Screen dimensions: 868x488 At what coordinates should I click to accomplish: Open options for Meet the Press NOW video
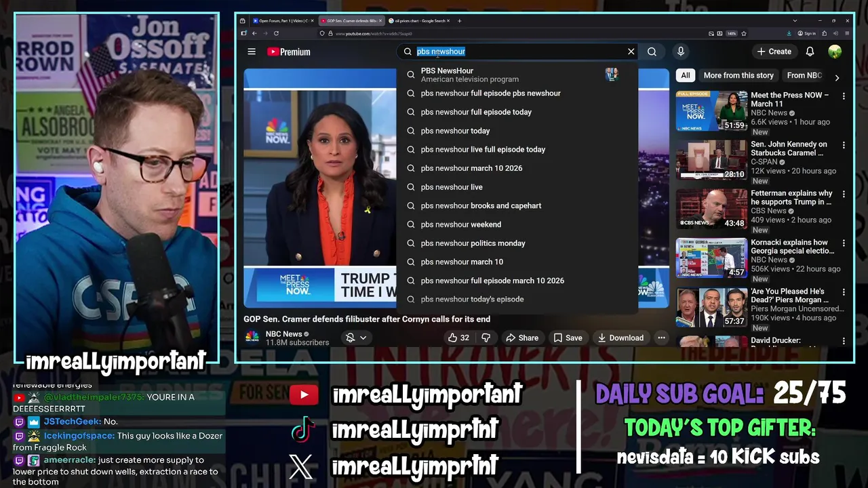tap(844, 96)
